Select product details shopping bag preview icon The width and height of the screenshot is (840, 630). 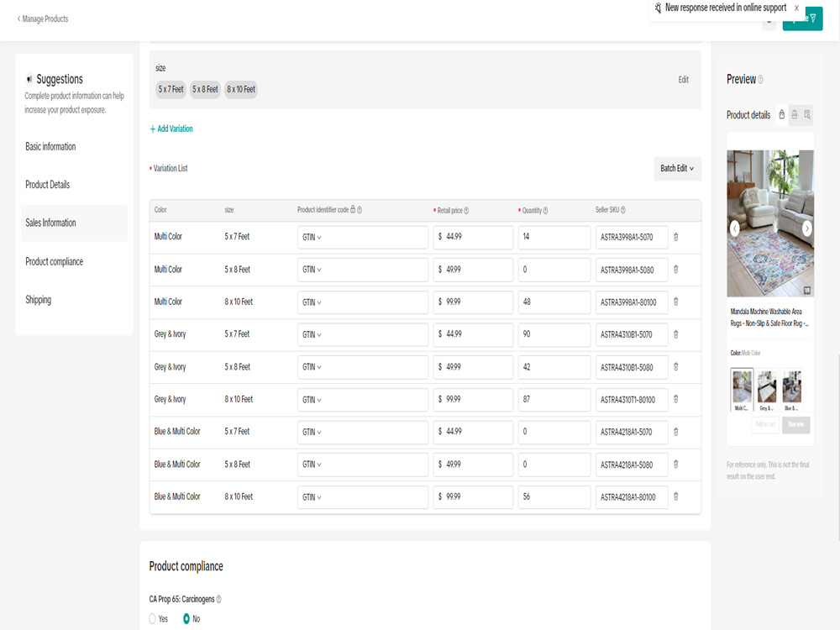click(x=781, y=114)
